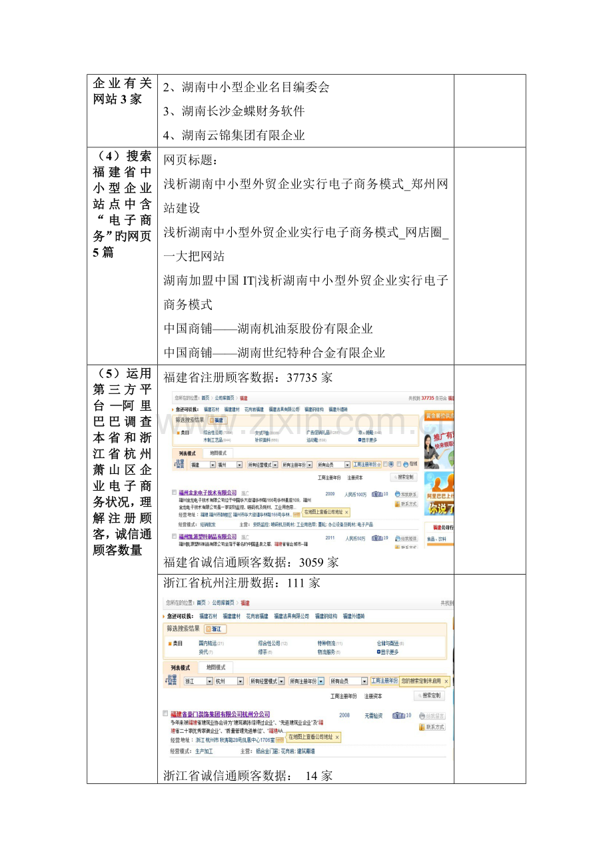The height and width of the screenshot is (868, 613).
Task: Select 列表模式 tab in Zhejiang screenshot
Action: (x=180, y=668)
